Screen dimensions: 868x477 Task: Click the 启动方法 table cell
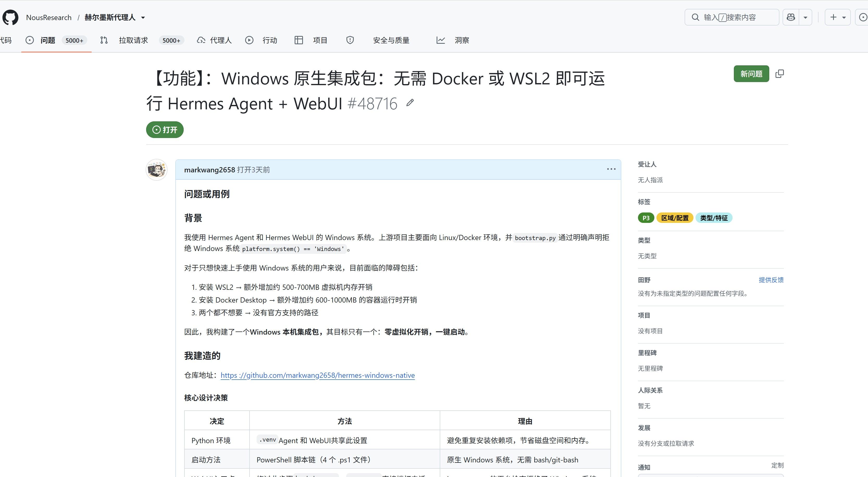point(217,459)
